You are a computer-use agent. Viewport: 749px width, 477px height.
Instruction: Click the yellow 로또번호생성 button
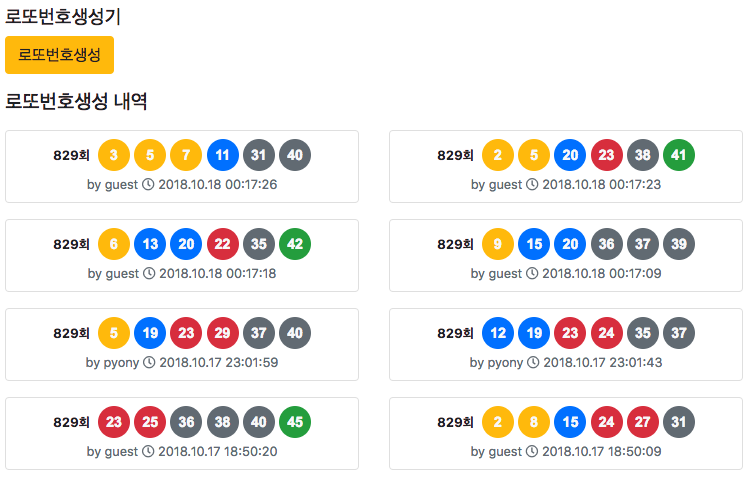[59, 55]
